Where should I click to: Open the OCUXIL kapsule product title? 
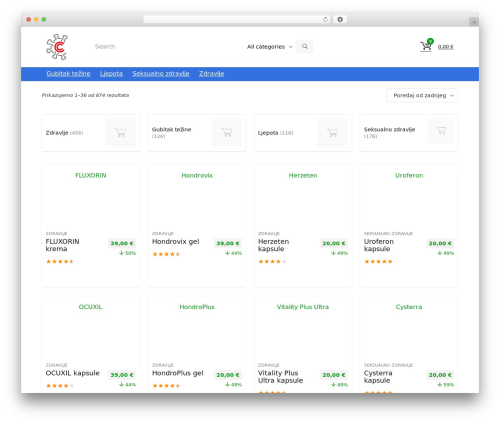pyautogui.click(x=72, y=373)
